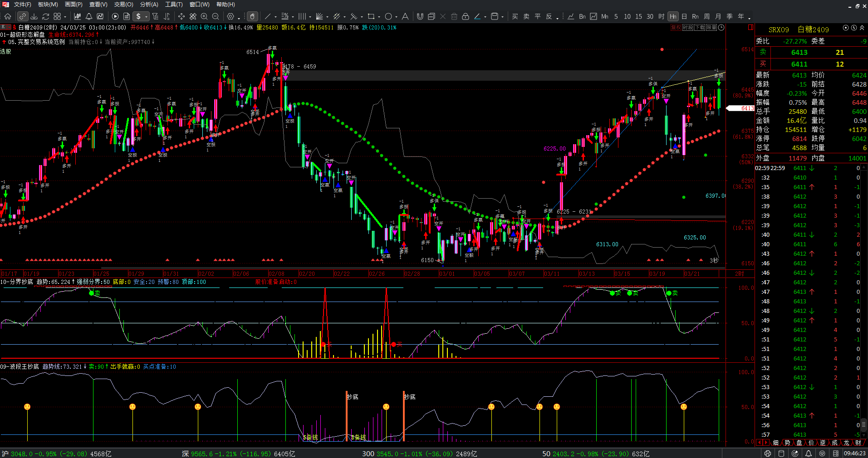Click the save floppy disk icon

(x=495, y=16)
